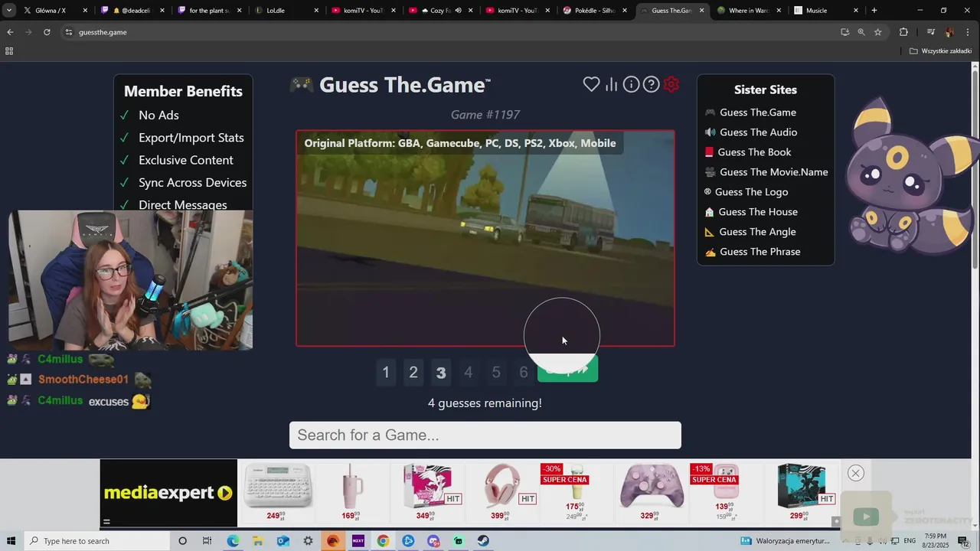Open the Chrome profile avatar
Image resolution: width=980 pixels, height=551 pixels.
[949, 32]
